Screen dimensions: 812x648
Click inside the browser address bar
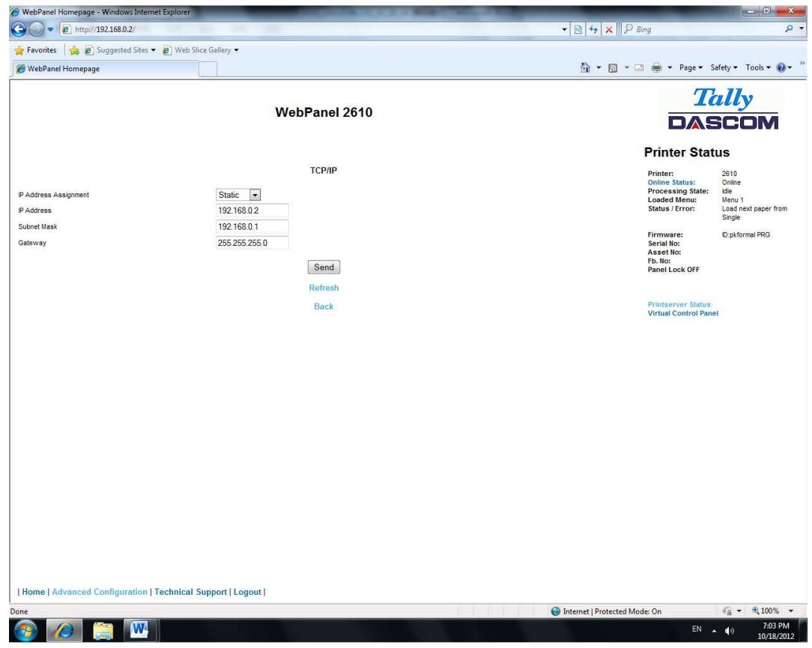(225, 28)
